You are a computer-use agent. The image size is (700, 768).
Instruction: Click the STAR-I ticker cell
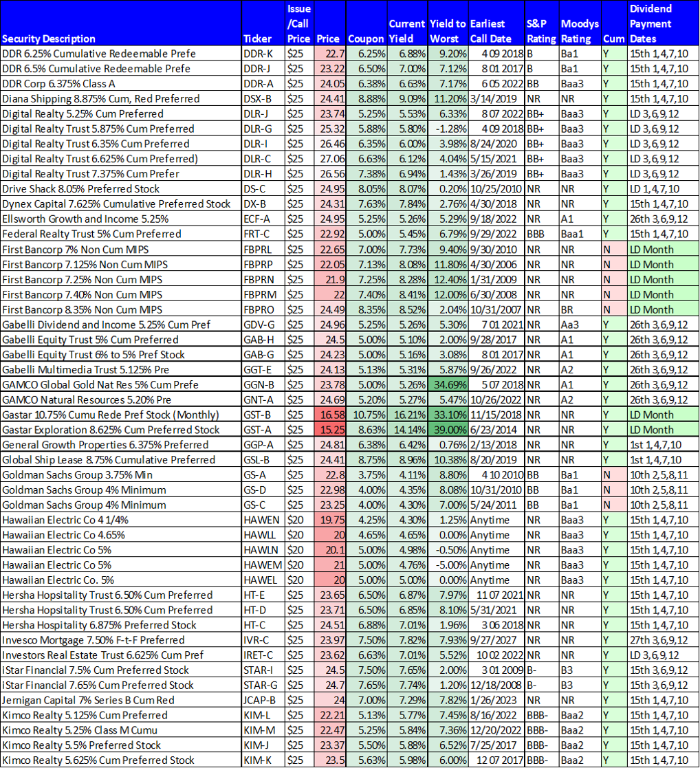[263, 670]
